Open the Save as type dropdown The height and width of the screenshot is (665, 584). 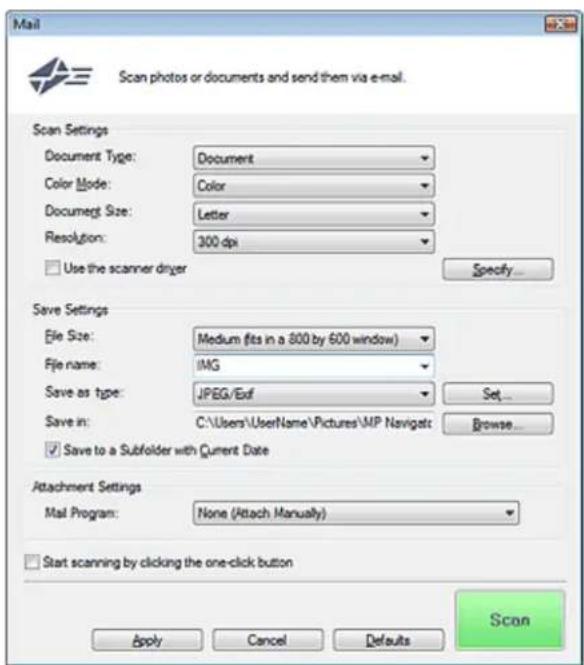(313, 394)
